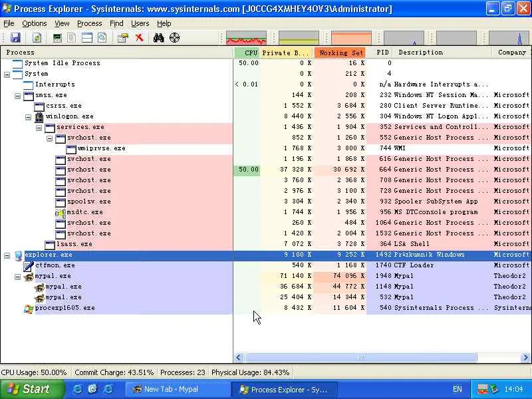This screenshot has height=399, width=532.
Task: Sort by Working Set column header
Action: 340,53
